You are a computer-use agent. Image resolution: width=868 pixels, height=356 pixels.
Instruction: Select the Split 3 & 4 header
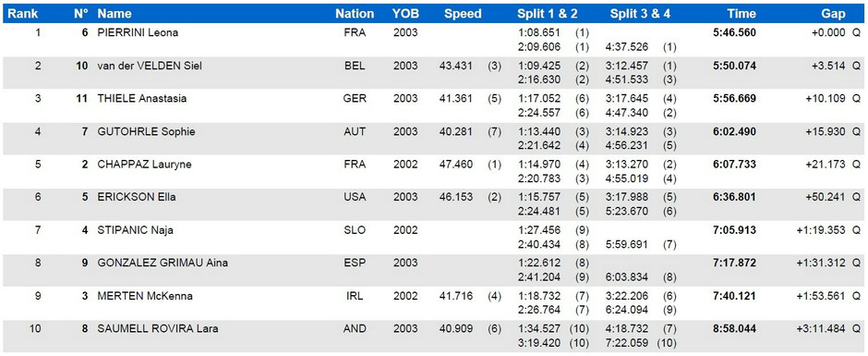(x=640, y=14)
